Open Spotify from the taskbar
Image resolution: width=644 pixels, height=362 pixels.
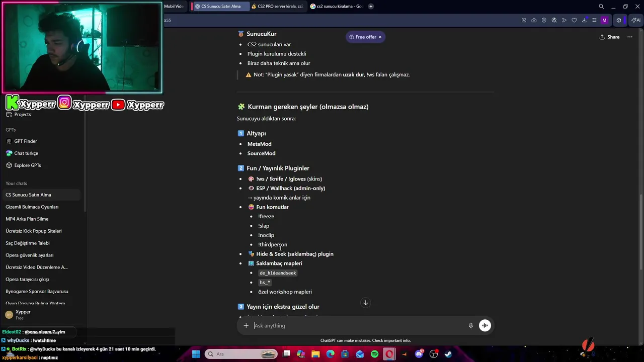375,354
